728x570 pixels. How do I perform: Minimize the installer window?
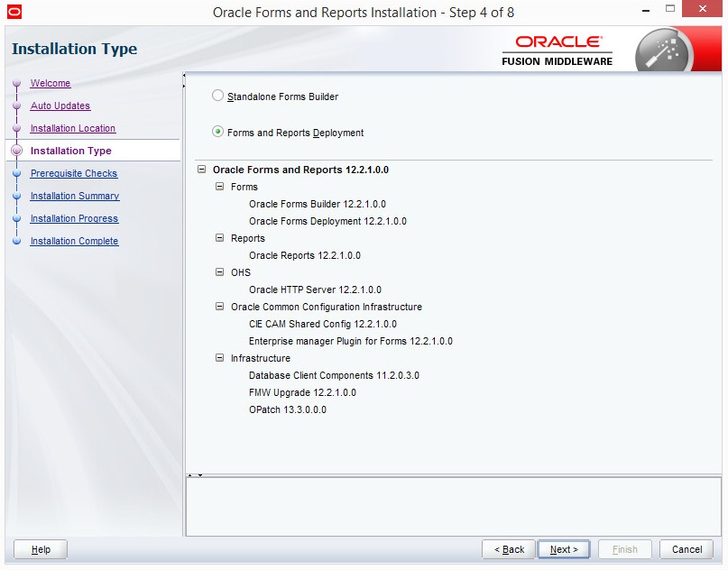coord(646,10)
